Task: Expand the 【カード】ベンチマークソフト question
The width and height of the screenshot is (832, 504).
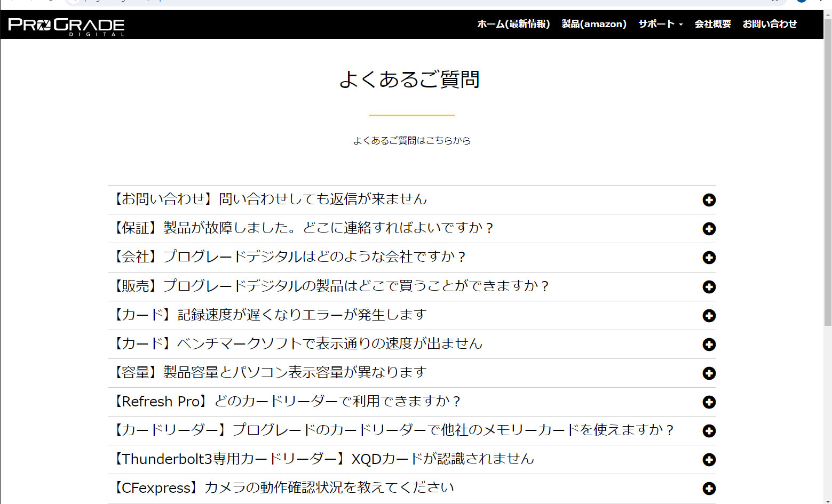Action: [709, 345]
